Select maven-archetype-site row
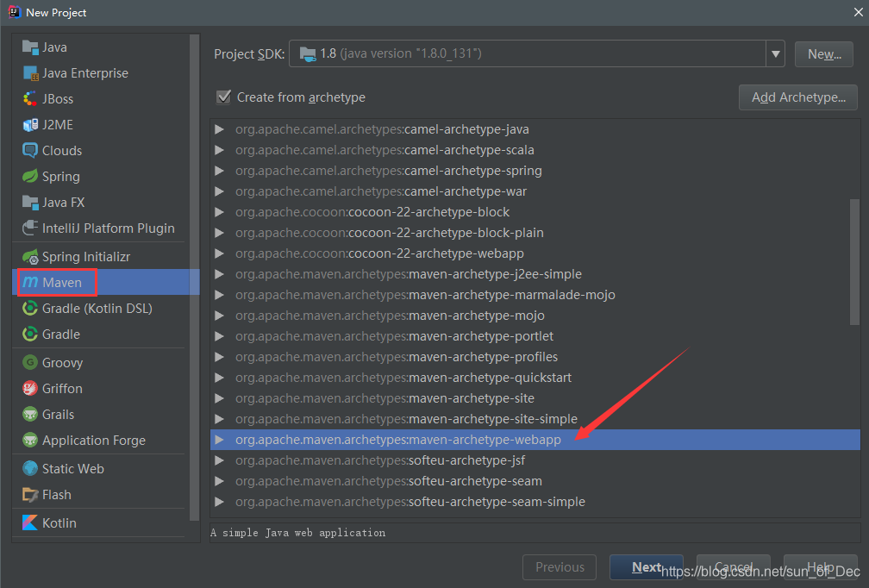This screenshot has width=869, height=588. point(535,398)
